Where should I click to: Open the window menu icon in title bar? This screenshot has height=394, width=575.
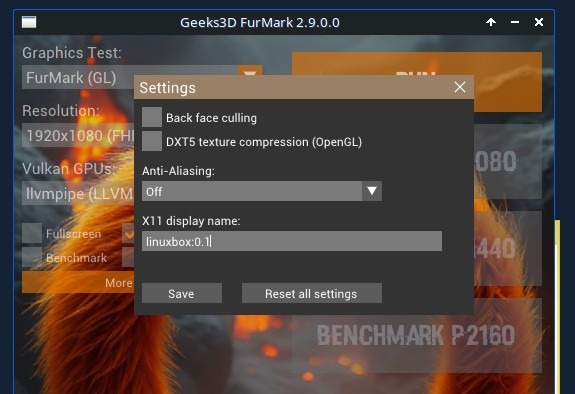[29, 22]
